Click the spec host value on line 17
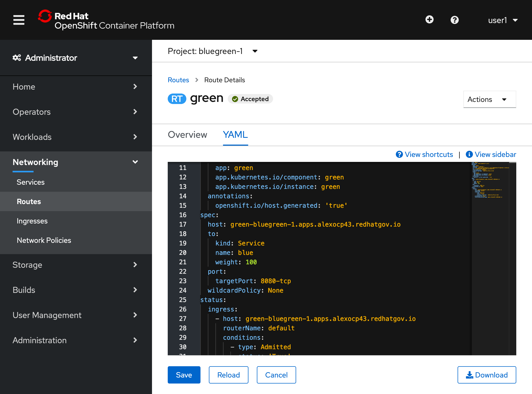Screen dimensions: 532x394 point(315,225)
